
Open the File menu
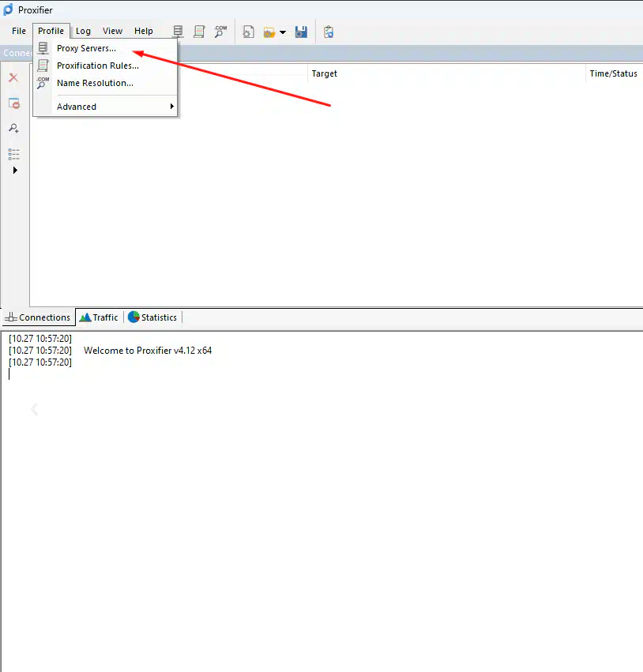click(19, 31)
